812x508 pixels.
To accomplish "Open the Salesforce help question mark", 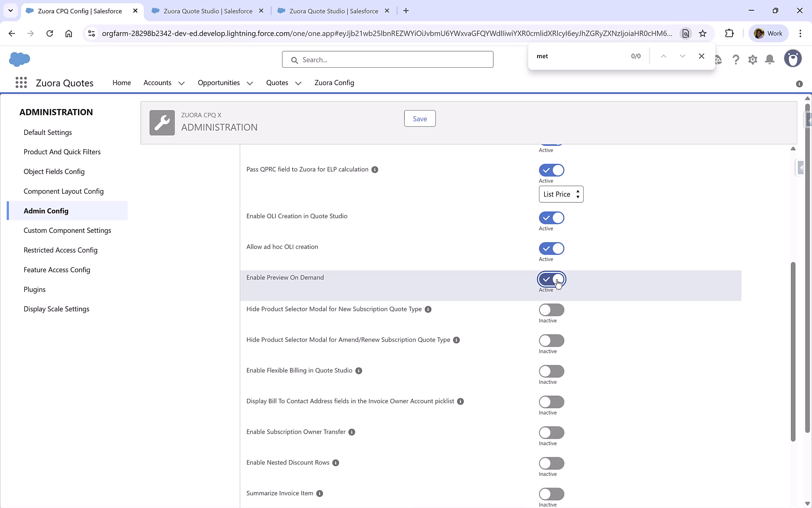I will [736, 60].
